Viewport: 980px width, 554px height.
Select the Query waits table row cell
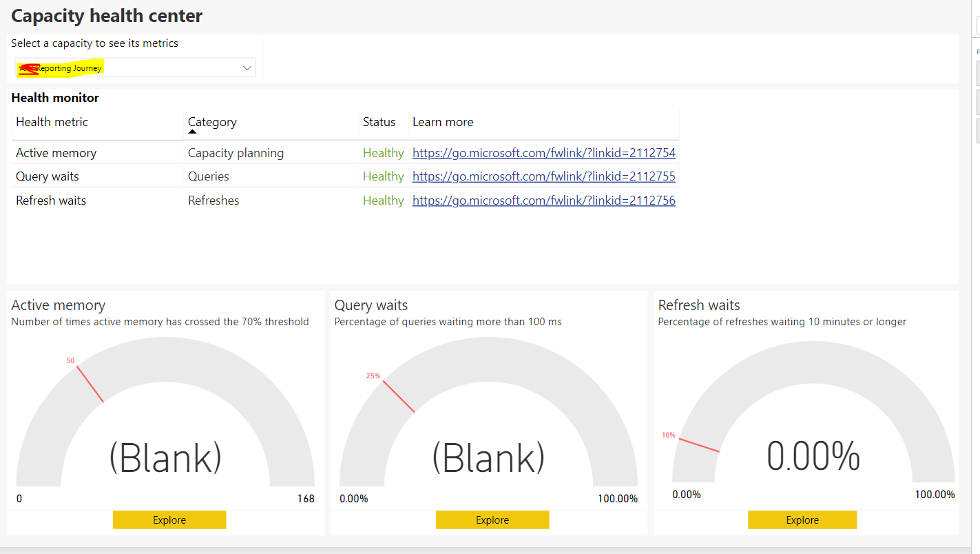point(48,176)
